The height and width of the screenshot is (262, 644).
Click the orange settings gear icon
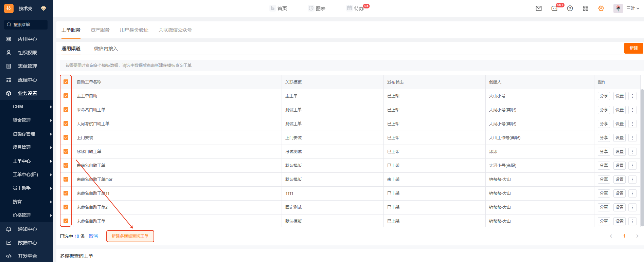(601, 8)
